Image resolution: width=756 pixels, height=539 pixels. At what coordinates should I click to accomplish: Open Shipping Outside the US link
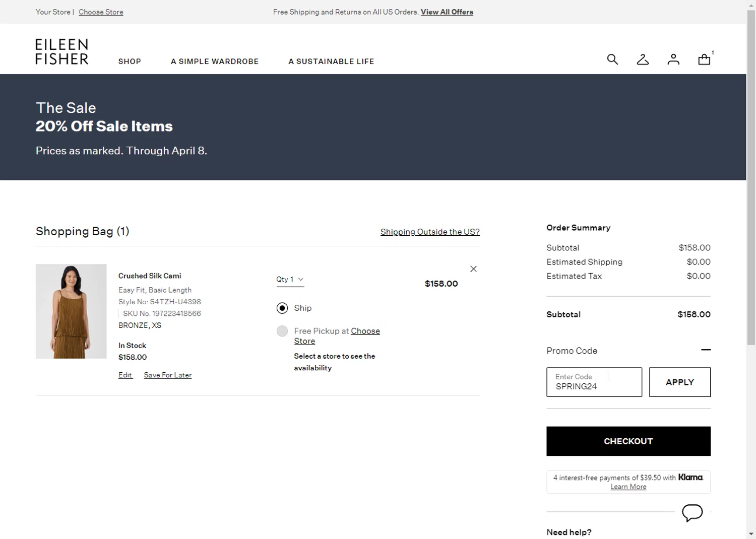tap(430, 232)
